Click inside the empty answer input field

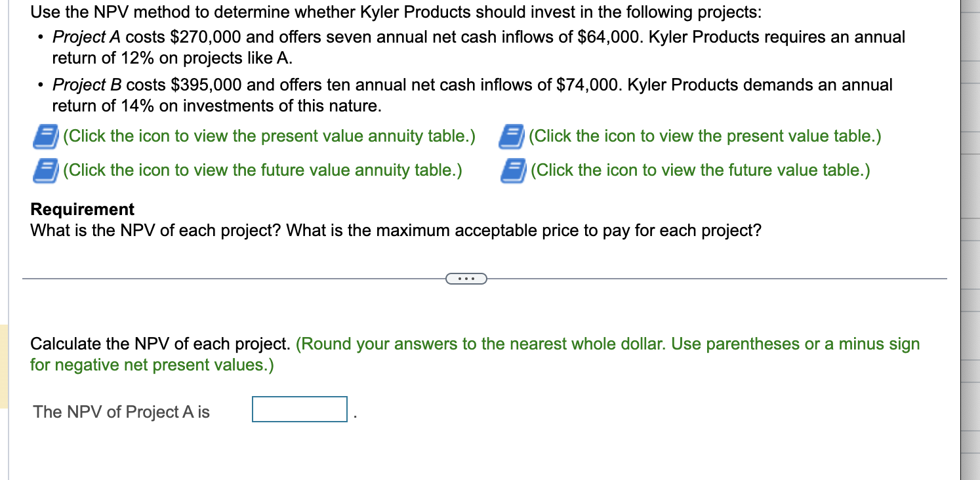click(x=299, y=410)
